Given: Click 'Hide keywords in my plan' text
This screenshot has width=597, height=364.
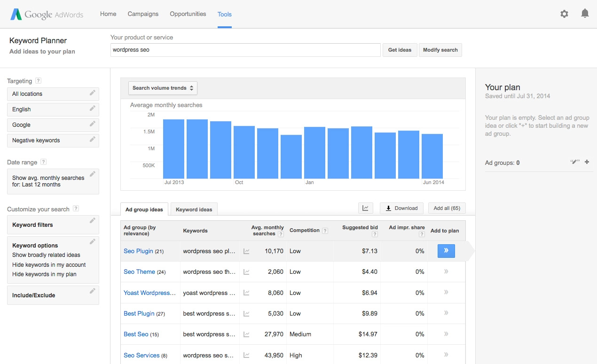Looking at the screenshot, I should 44,274.
